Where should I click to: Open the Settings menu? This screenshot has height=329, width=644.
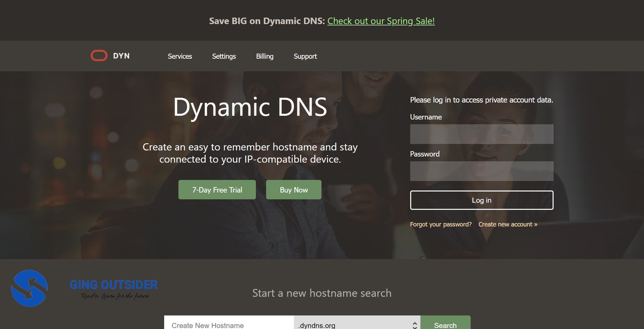pyautogui.click(x=224, y=56)
